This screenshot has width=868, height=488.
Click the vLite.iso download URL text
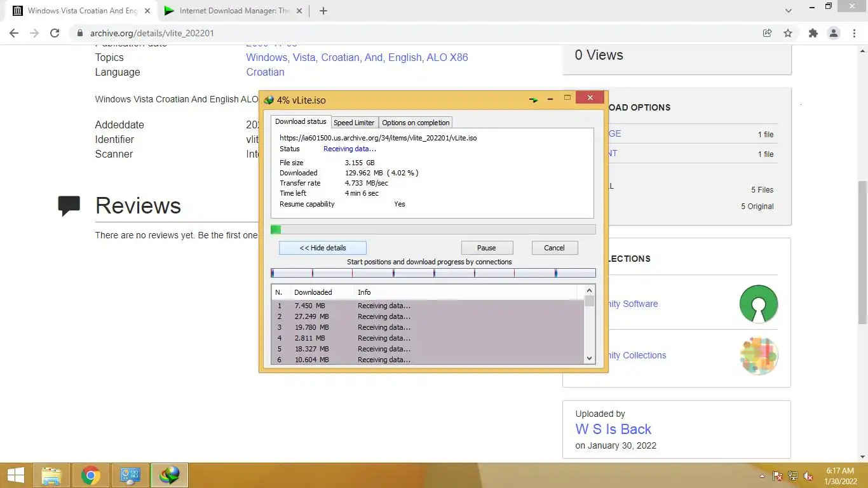[x=378, y=137]
